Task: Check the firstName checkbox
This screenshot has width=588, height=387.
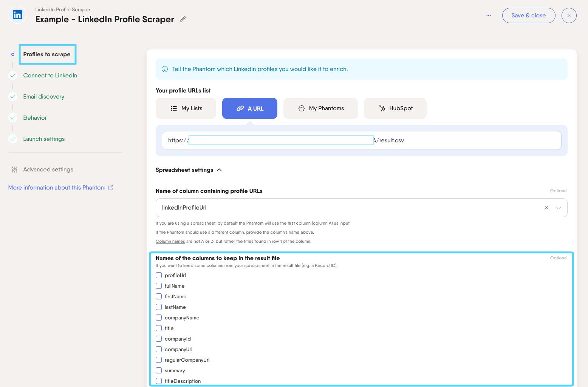Action: point(159,296)
